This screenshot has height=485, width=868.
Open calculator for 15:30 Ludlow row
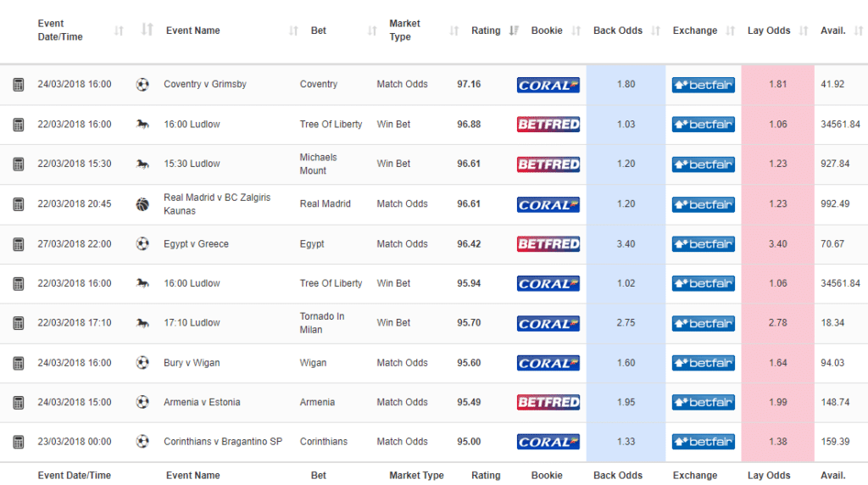[x=19, y=164]
